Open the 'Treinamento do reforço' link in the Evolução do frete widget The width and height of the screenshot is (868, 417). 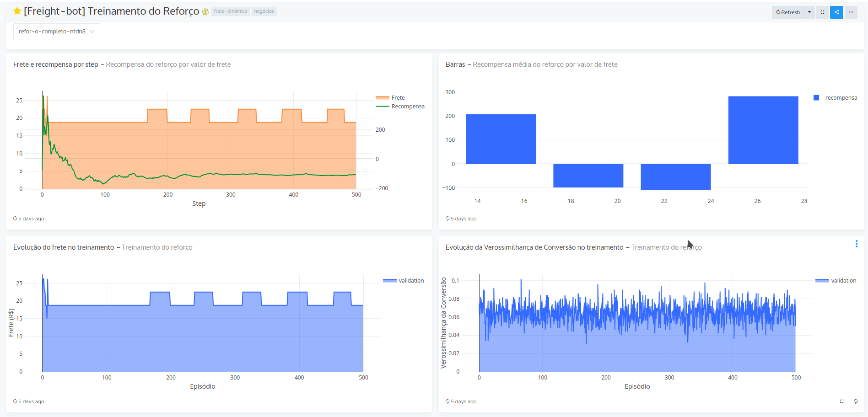[157, 247]
